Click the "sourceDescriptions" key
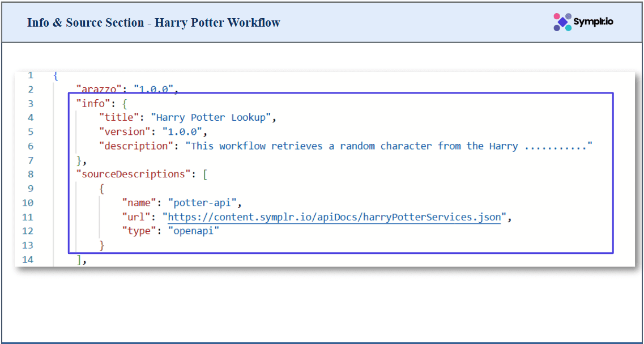Viewport: 644px width, 344px height. [133, 174]
